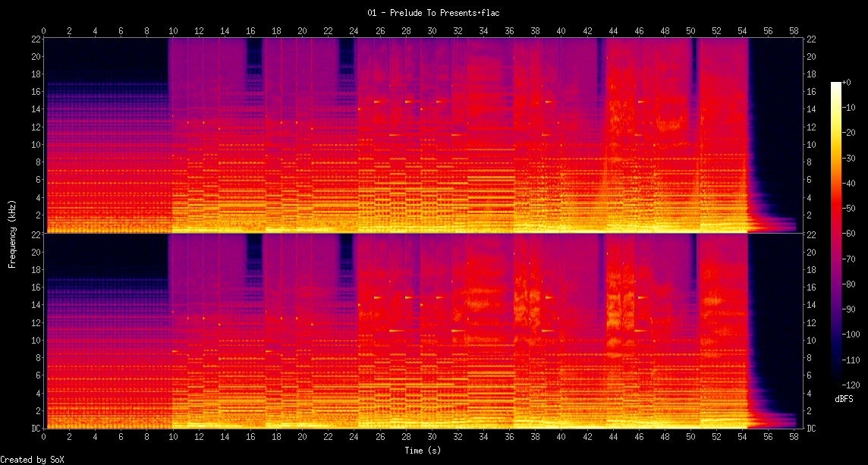Select the 0 second tick on top time axis
868x465 pixels.
coord(44,31)
